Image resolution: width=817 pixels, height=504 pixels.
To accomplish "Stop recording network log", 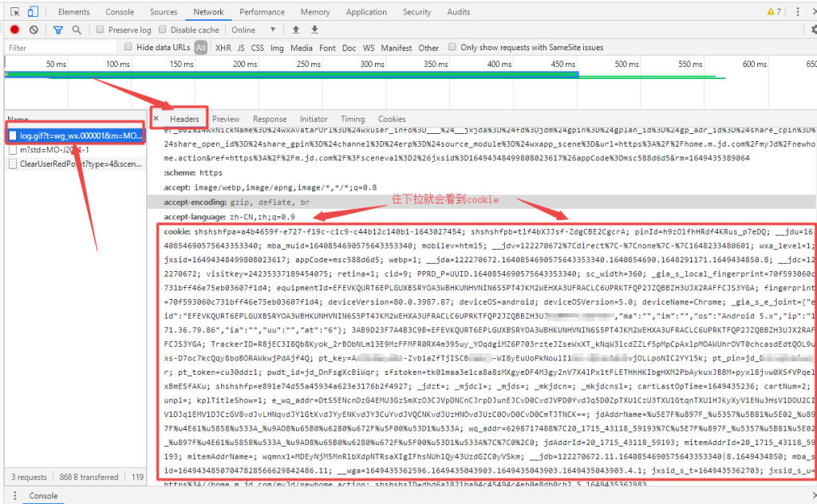I will 14,30.
